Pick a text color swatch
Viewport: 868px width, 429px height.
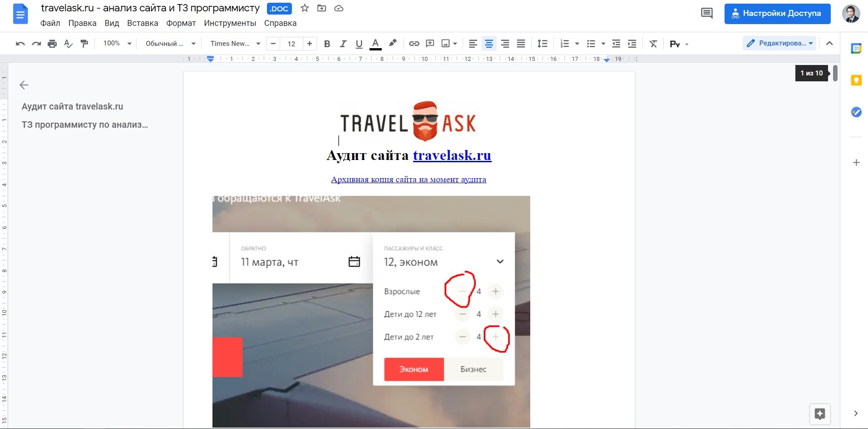(x=375, y=44)
